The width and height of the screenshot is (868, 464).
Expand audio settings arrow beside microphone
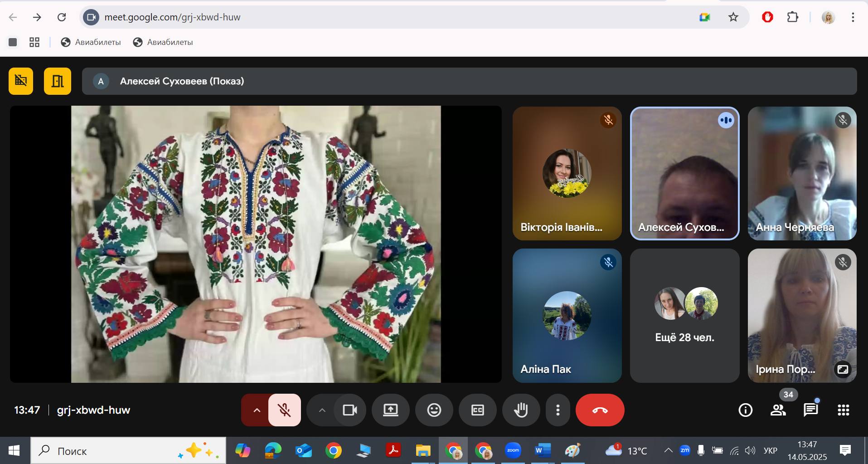point(257,410)
